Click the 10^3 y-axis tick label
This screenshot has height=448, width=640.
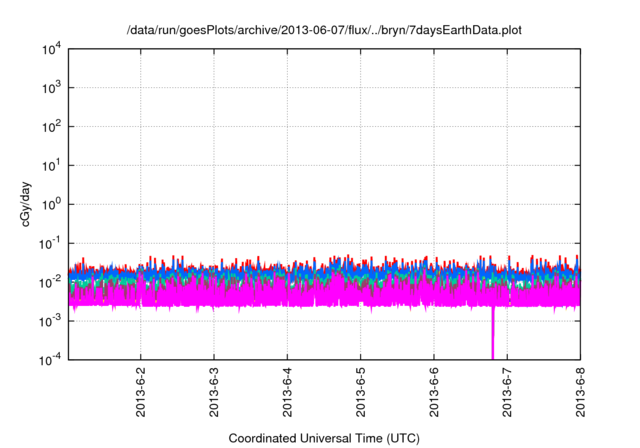pyautogui.click(x=52, y=87)
